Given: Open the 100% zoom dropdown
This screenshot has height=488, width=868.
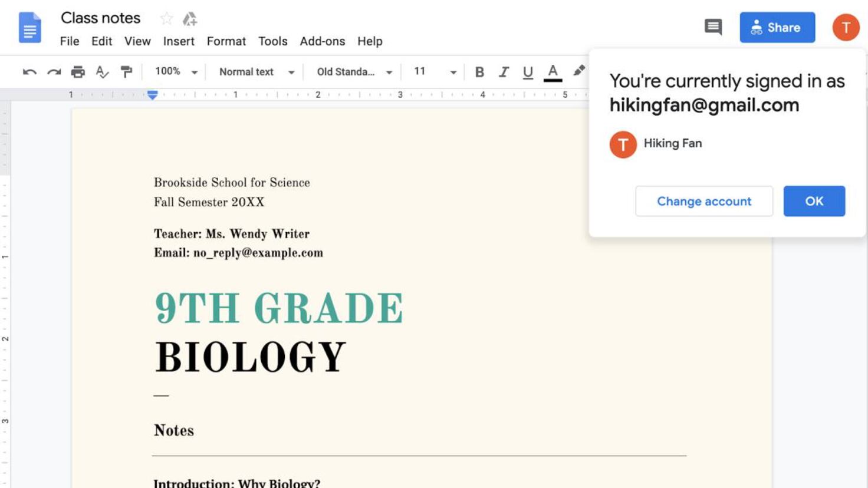Looking at the screenshot, I should tap(176, 72).
